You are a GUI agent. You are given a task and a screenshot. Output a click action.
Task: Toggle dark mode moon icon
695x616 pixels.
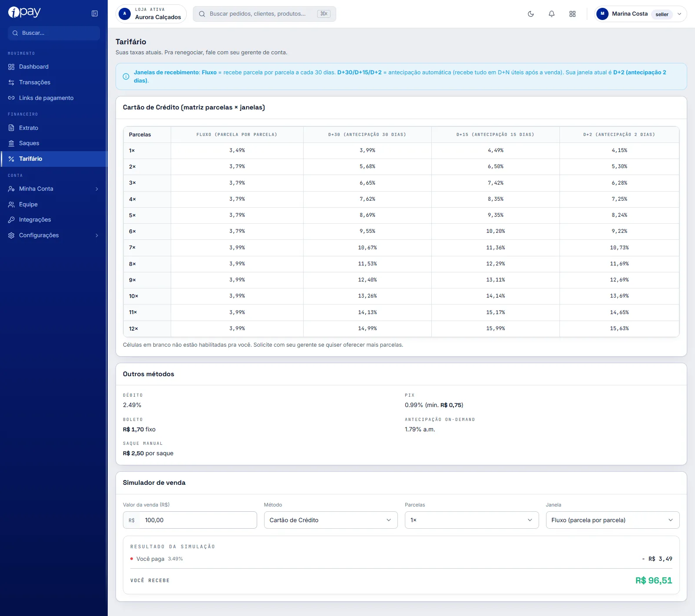click(531, 14)
